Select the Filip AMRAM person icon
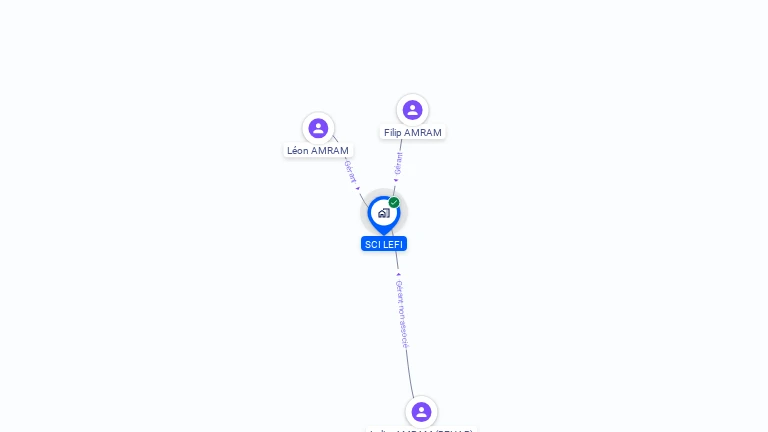 pos(412,110)
